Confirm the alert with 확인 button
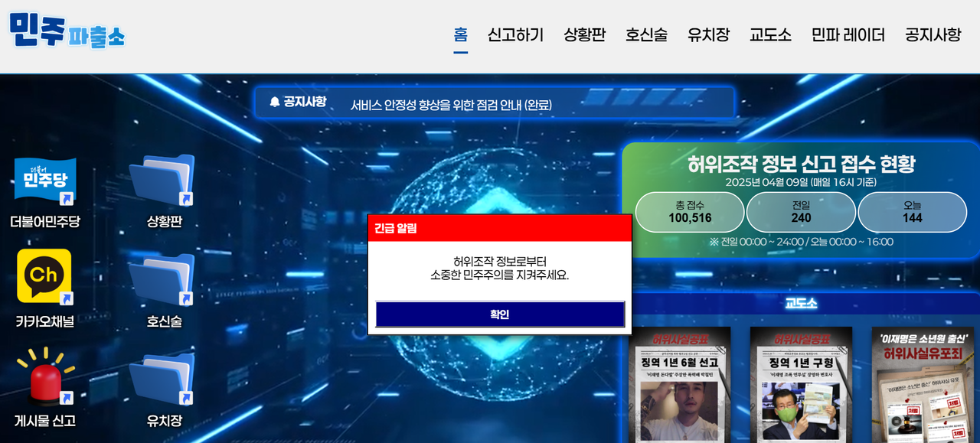Screen dimensions: 980x443 (500, 314)
